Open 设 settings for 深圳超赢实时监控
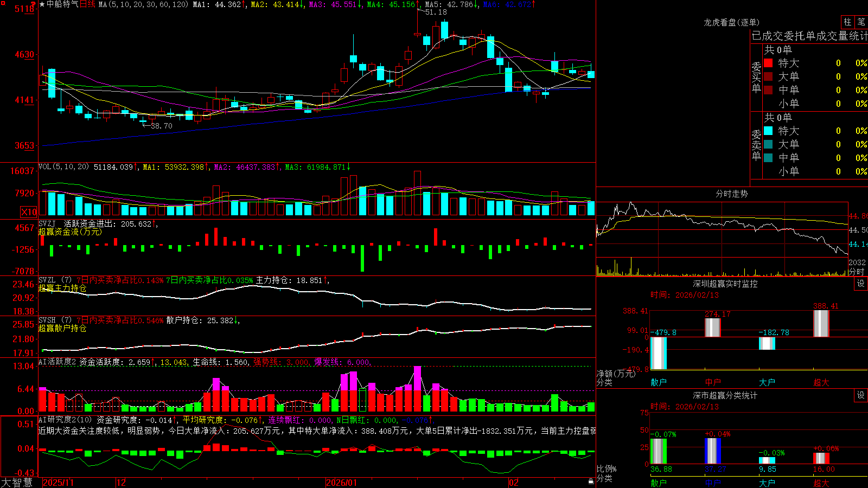Screen dimensions: 868x488 click(x=861, y=284)
